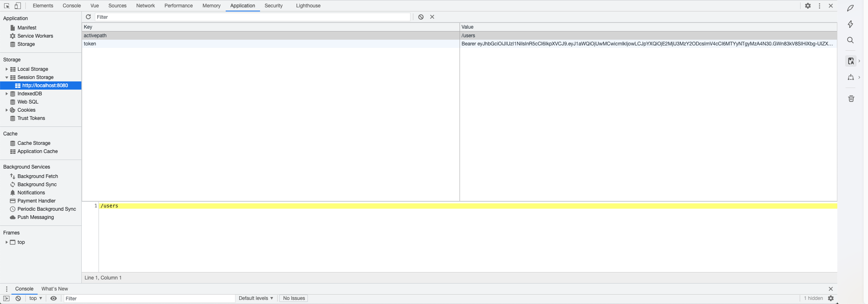Click the Value column header

[648, 27]
